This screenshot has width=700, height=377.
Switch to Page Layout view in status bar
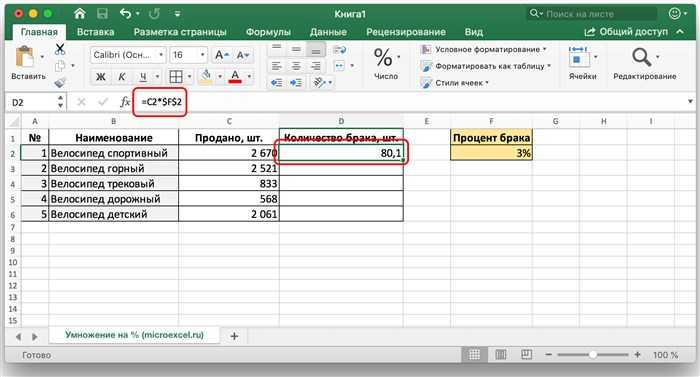coord(500,355)
